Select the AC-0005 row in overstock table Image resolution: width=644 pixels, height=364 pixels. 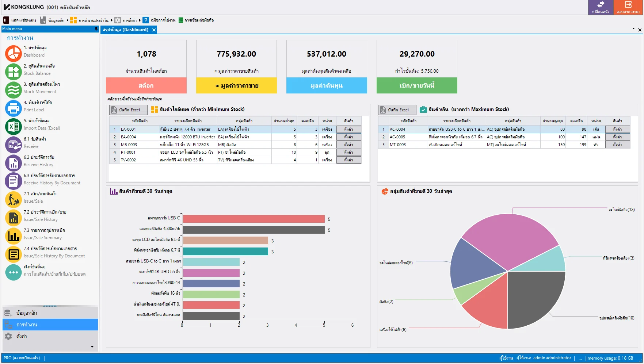coord(504,137)
